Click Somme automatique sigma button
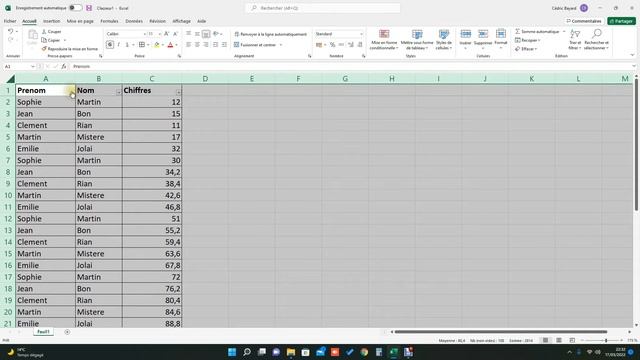Image resolution: width=640 pixels, height=360 pixels. (x=537, y=31)
